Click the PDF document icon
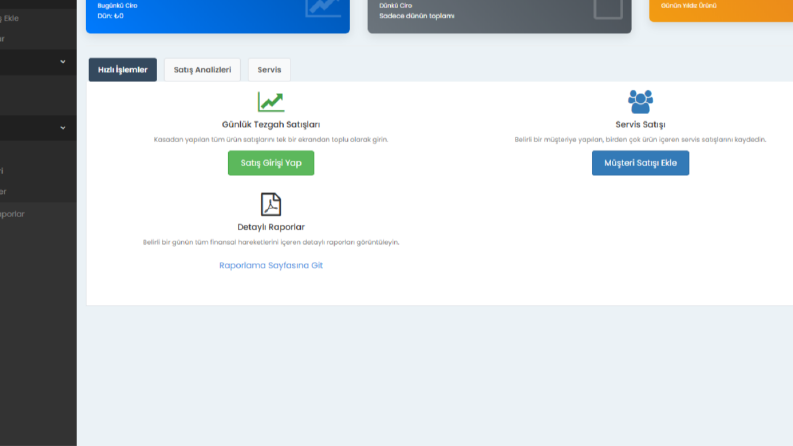The image size is (793, 446). 271,204
